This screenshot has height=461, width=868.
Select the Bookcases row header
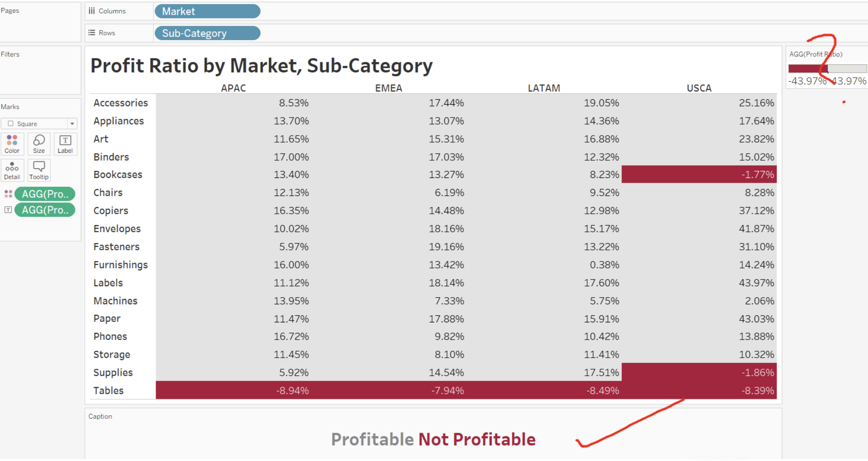point(118,174)
